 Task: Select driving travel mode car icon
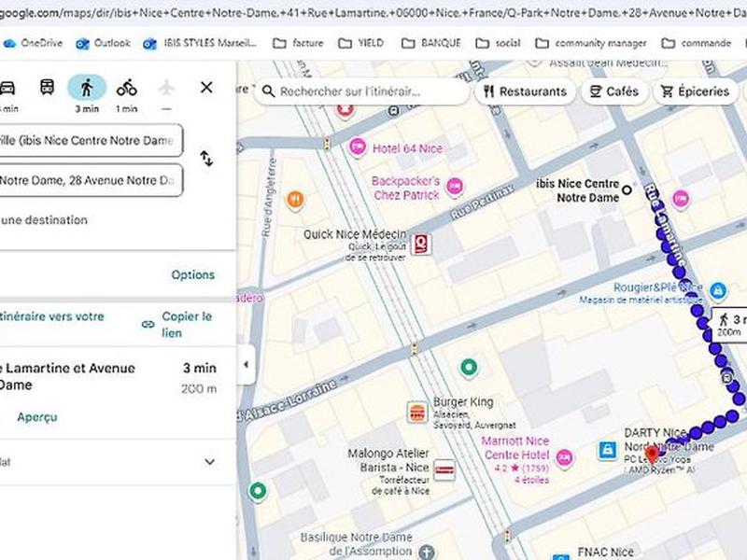point(7,88)
